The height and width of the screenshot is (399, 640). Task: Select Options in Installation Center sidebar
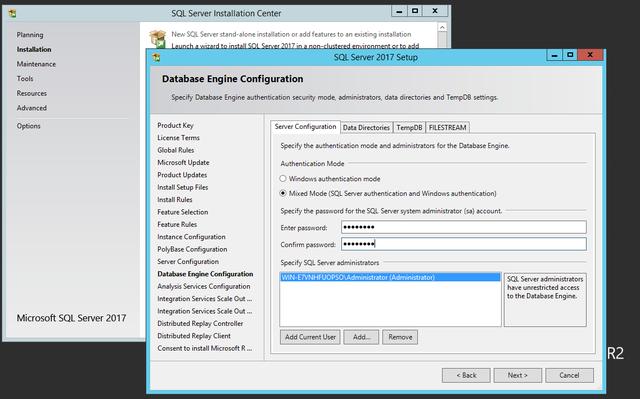(x=28, y=126)
